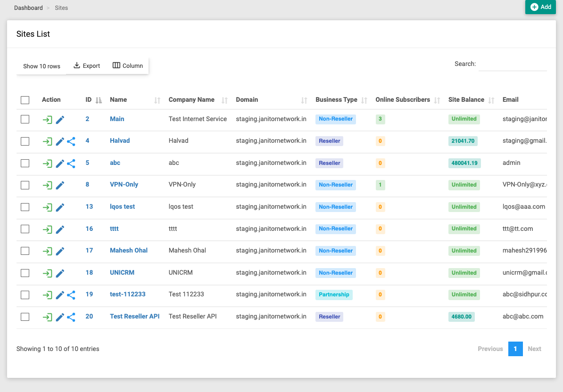Check the checkbox for Test Reseller API row
Image resolution: width=563 pixels, height=392 pixels.
(25, 317)
